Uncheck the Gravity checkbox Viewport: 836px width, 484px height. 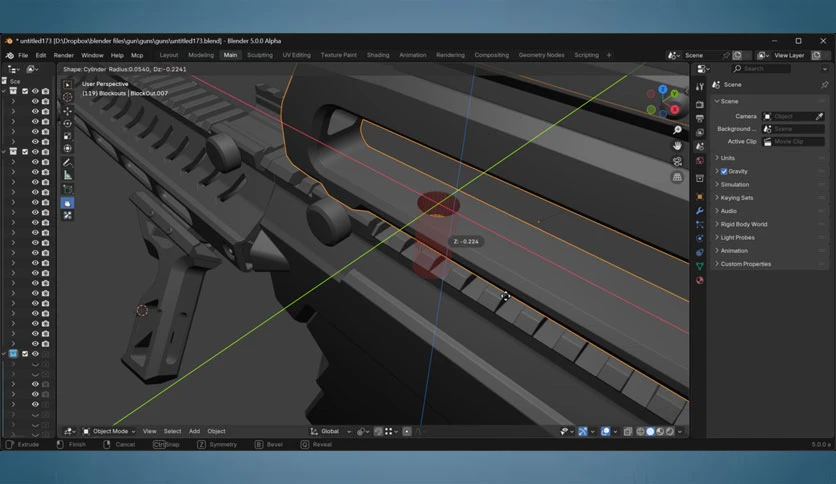(724, 171)
